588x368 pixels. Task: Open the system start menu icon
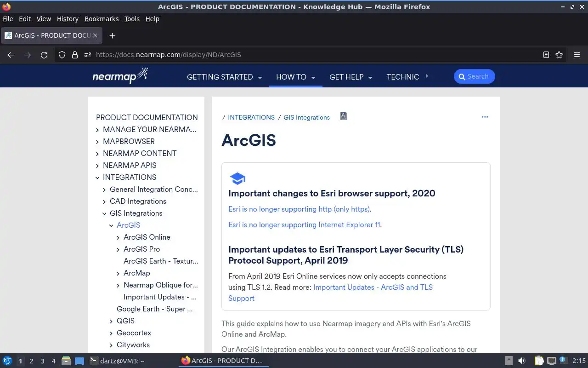(7, 361)
